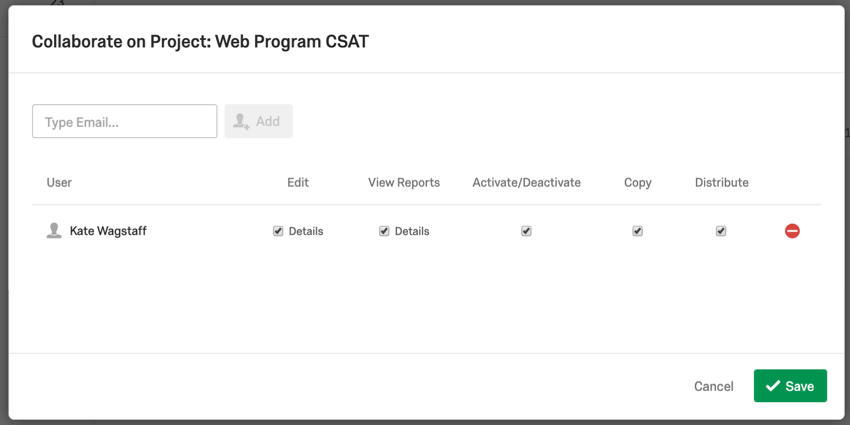Cancel the collaboration dialog
Image resolution: width=850 pixels, height=425 pixels.
tap(714, 387)
